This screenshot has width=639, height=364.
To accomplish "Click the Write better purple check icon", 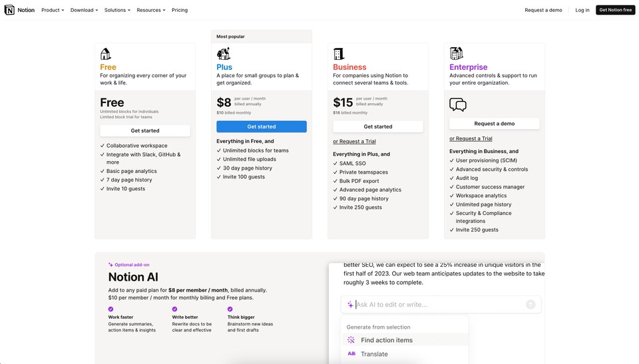I will 174,309.
